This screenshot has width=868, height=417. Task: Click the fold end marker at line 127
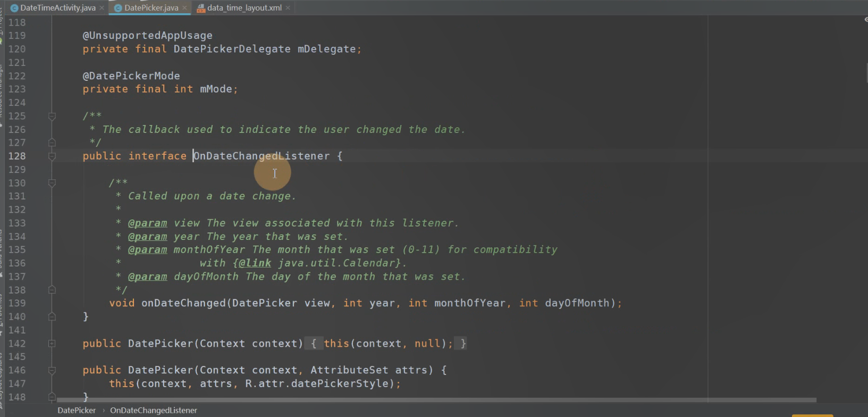(52, 143)
